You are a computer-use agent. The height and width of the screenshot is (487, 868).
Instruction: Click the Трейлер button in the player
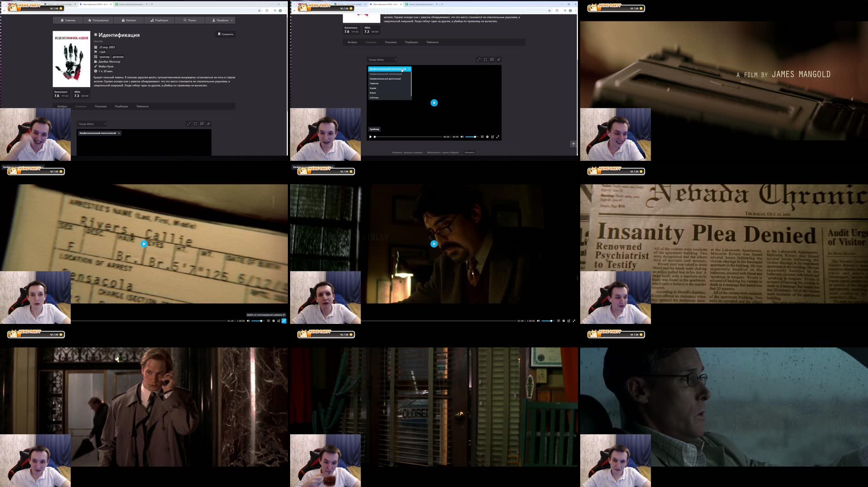pyautogui.click(x=374, y=129)
